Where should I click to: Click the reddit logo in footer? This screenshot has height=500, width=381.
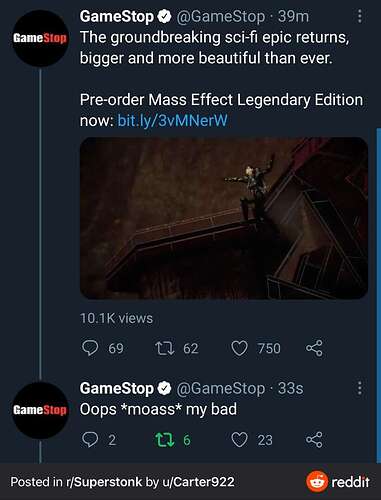click(338, 481)
